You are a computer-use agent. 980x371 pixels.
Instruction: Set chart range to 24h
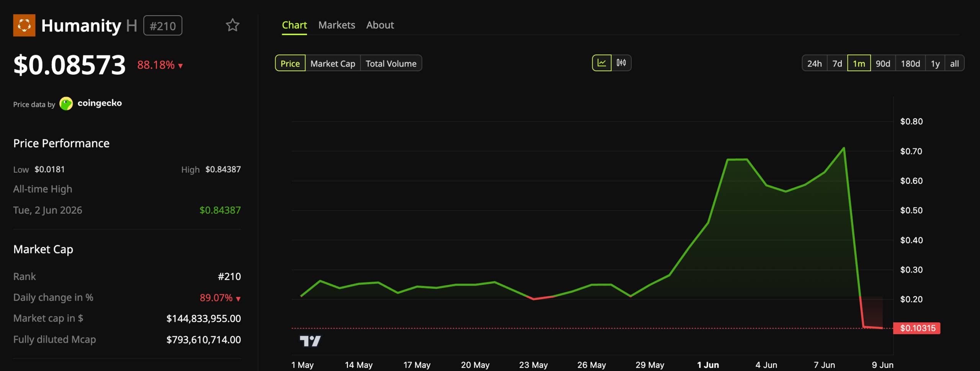tap(814, 64)
